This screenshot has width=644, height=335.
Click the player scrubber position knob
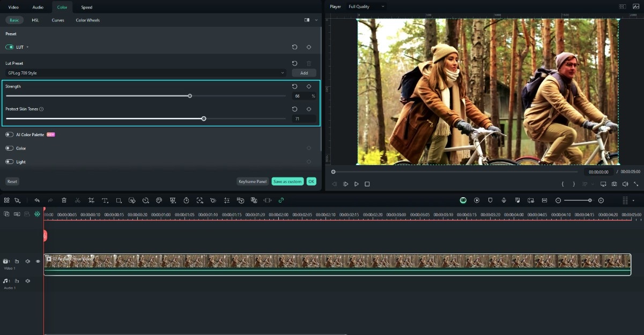[x=334, y=172]
